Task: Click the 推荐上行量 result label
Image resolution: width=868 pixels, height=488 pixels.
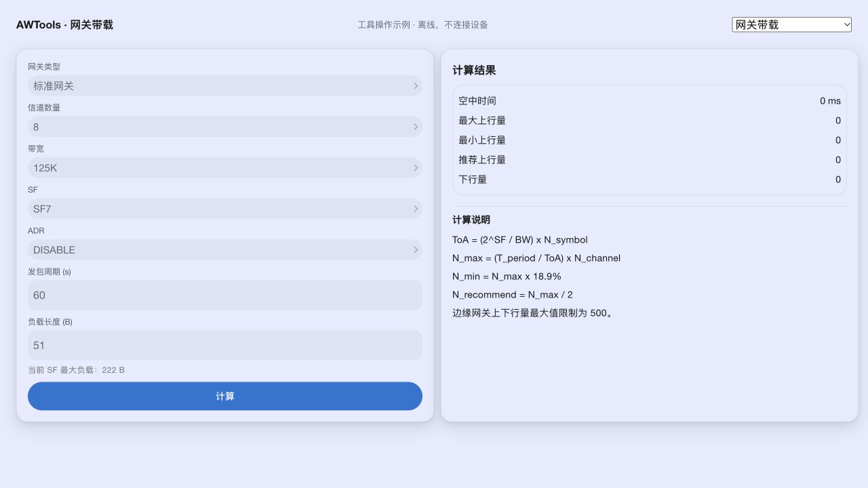Action: [482, 160]
